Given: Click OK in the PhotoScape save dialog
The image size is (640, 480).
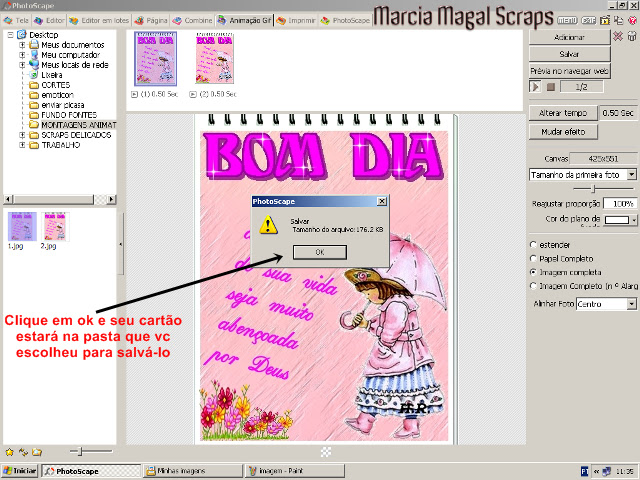Looking at the screenshot, I should point(320,252).
